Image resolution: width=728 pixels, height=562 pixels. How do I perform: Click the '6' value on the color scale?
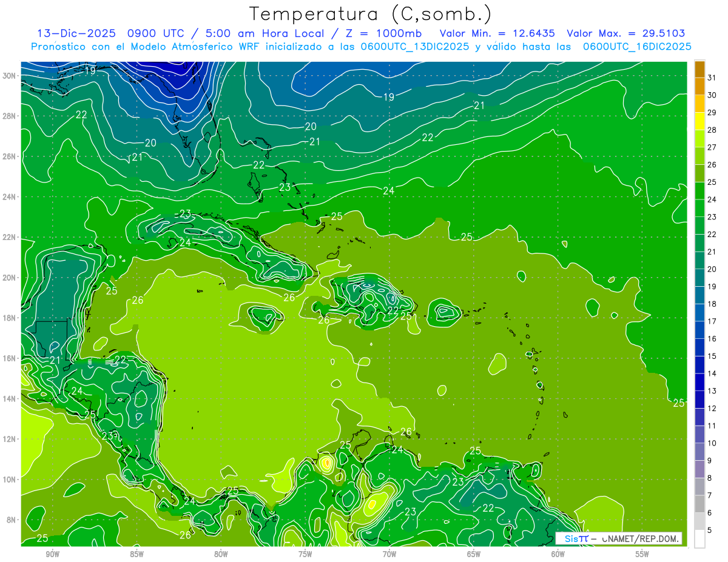[x=710, y=513]
